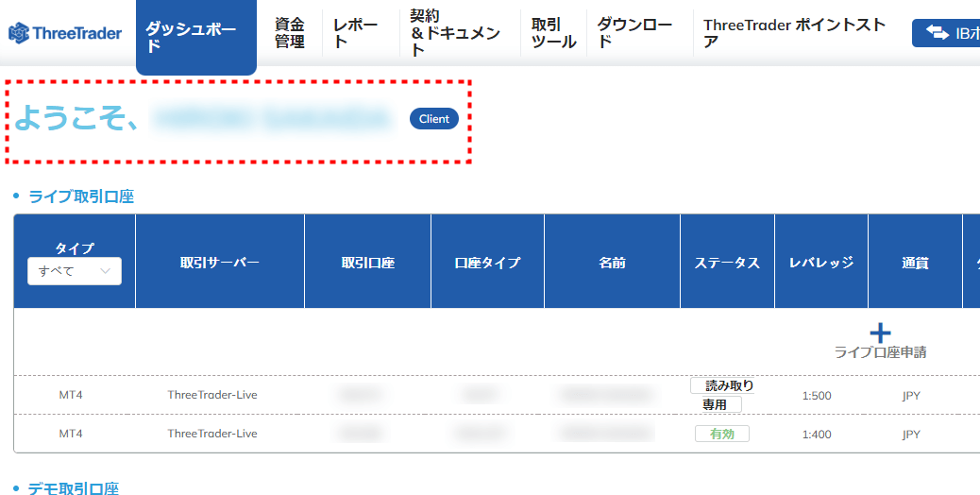Viewport: 980px width, 495px height.
Task: Open the 資金管理 menu
Action: click(290, 33)
